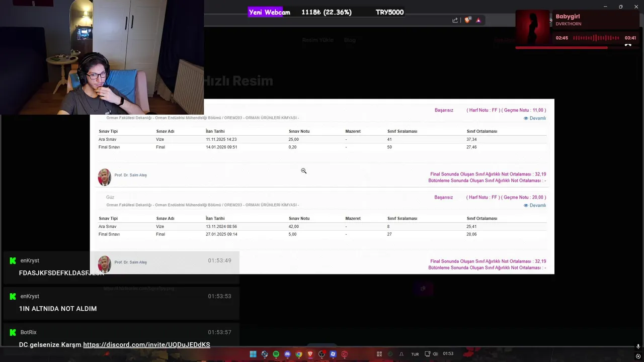Open the taskbar clock showing 01:53

click(448, 354)
